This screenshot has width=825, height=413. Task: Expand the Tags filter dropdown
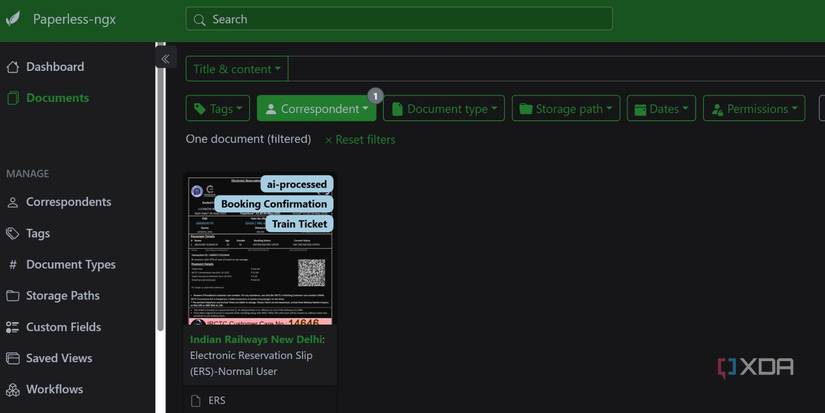217,108
